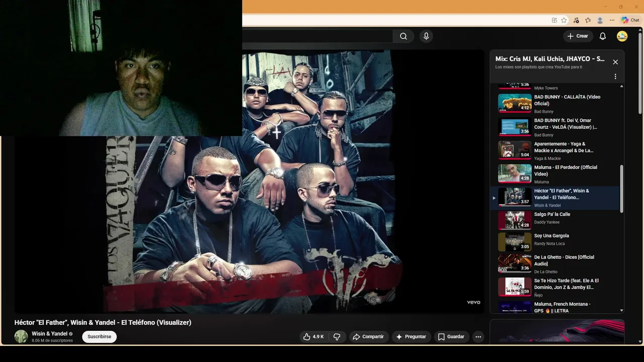Screen dimensions: 644x362
Task: Open the browser profile icon
Action: (x=600, y=20)
